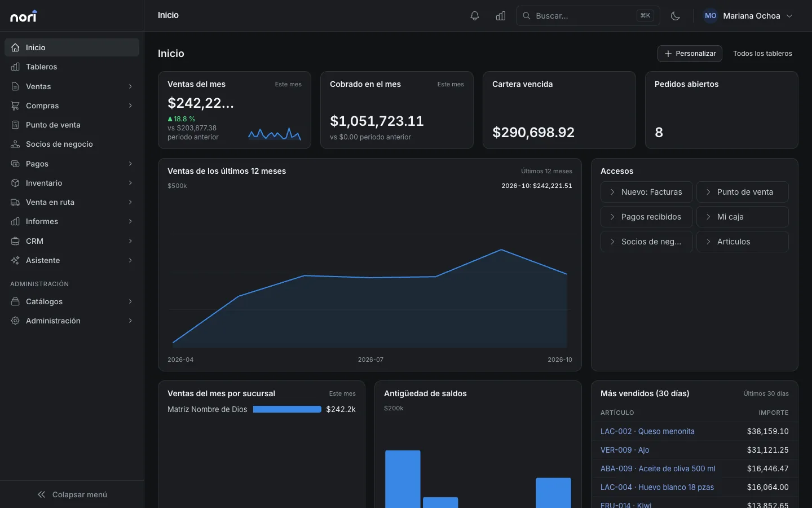Select the Venta en ruta menu item
Viewport: 812px width, 508px height.
point(72,202)
